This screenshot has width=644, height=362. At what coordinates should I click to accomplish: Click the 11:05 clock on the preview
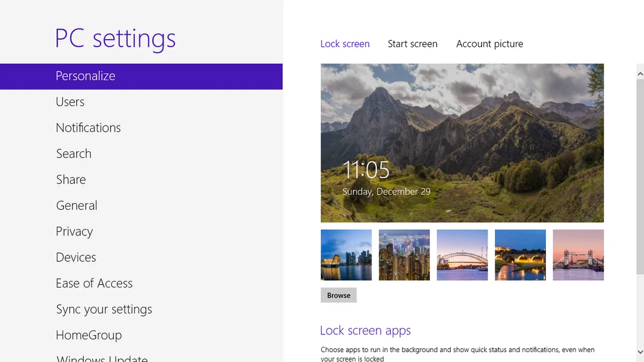coord(366,171)
